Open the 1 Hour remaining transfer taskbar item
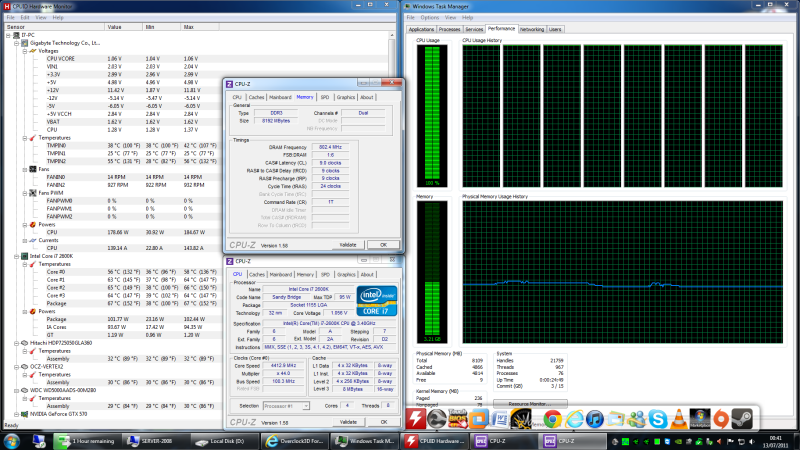Viewport: 800px width, 450px height. coord(87,441)
